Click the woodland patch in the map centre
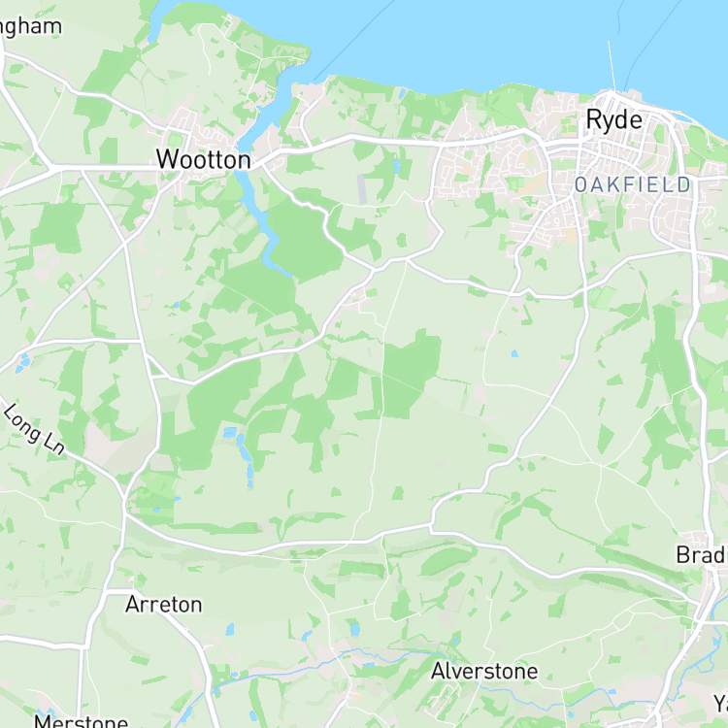The image size is (728, 728). [x=411, y=372]
